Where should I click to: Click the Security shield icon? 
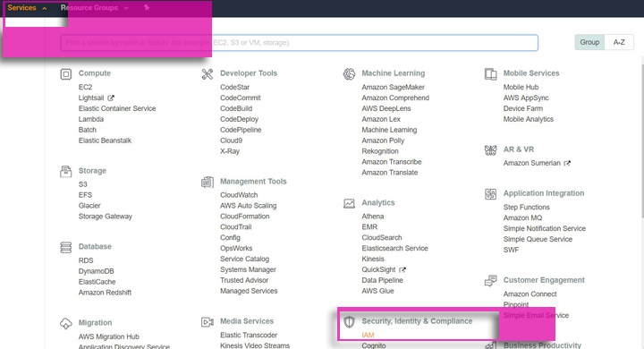tap(349, 322)
